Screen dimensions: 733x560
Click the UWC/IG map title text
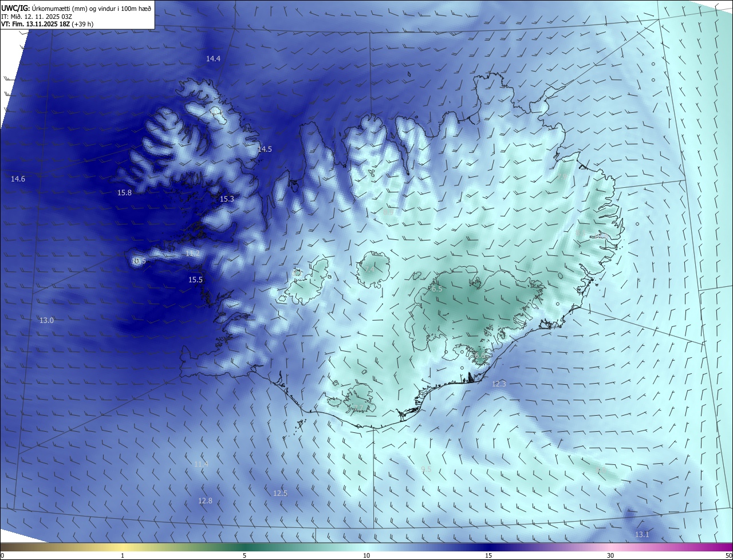[x=76, y=8]
